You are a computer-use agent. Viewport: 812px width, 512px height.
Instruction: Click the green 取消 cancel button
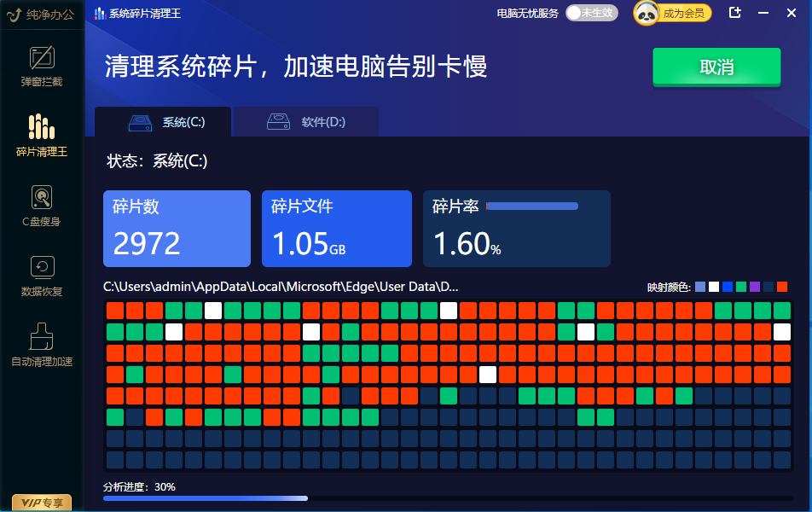tap(716, 67)
